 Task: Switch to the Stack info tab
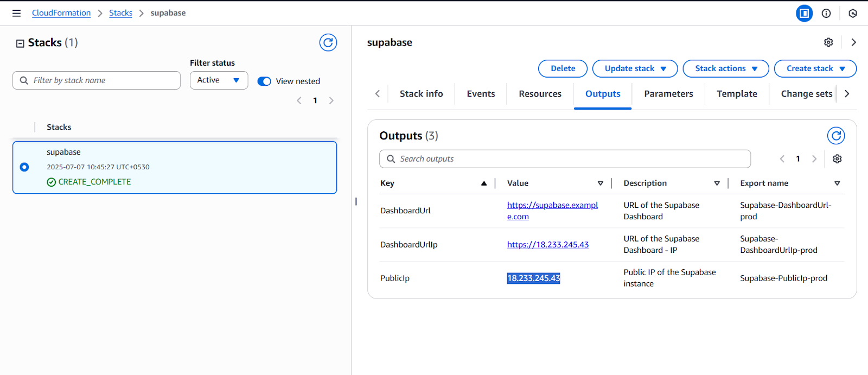[422, 94]
